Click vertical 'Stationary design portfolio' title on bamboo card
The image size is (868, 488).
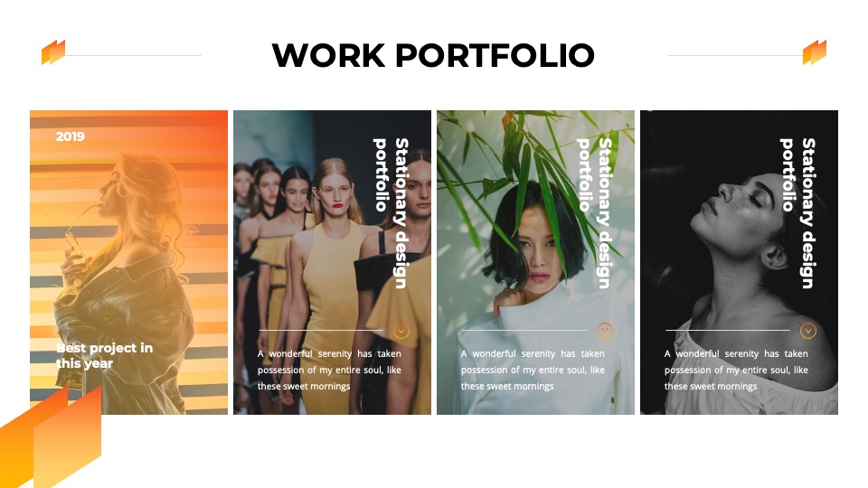(594, 213)
